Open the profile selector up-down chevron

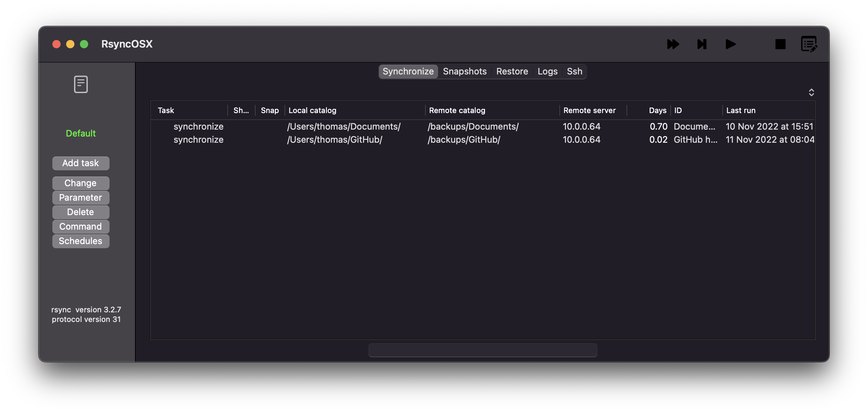[x=811, y=92]
